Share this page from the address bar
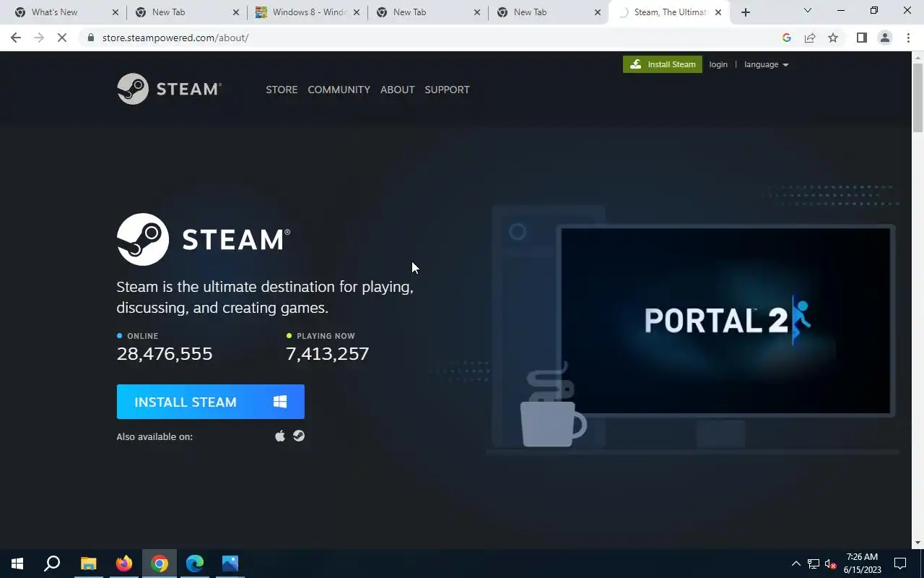Screen dimensions: 924x578 tap(810, 38)
